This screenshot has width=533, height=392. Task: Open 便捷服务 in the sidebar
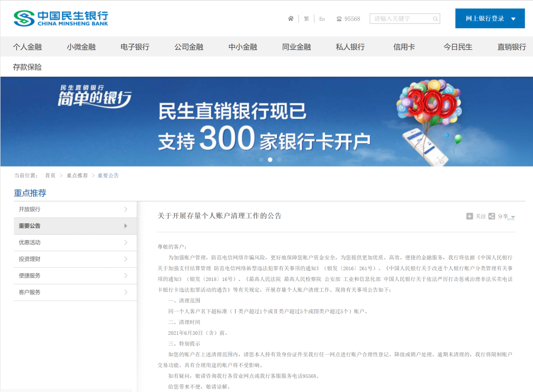[x=75, y=276]
